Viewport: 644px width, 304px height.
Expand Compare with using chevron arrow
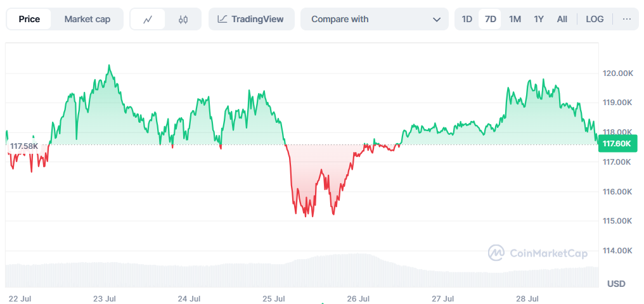(x=437, y=19)
